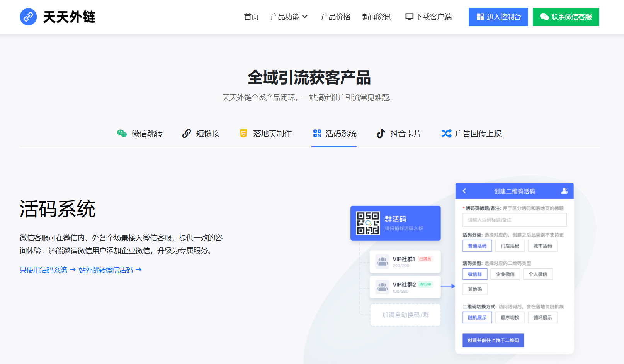Click the 天天外链 chain logo icon
This screenshot has height=364, width=624.
[x=28, y=17]
